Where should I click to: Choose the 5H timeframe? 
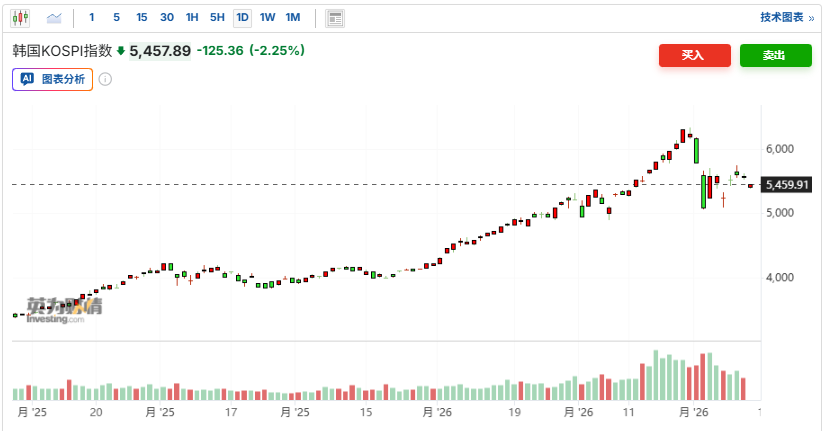[x=217, y=18]
